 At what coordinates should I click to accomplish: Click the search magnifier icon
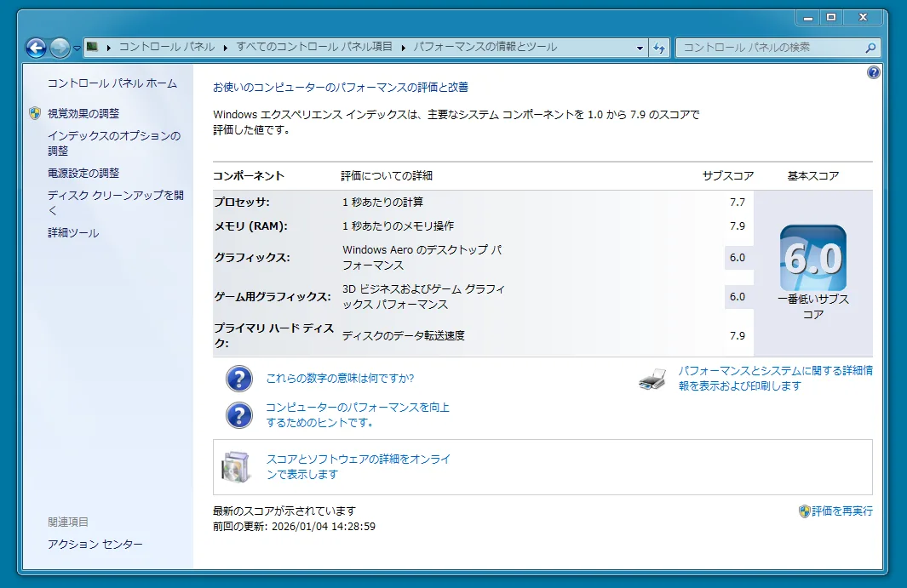(x=870, y=48)
